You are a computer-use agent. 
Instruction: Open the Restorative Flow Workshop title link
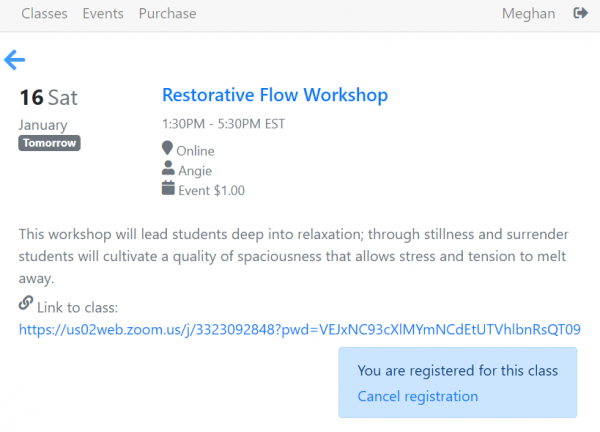(274, 96)
